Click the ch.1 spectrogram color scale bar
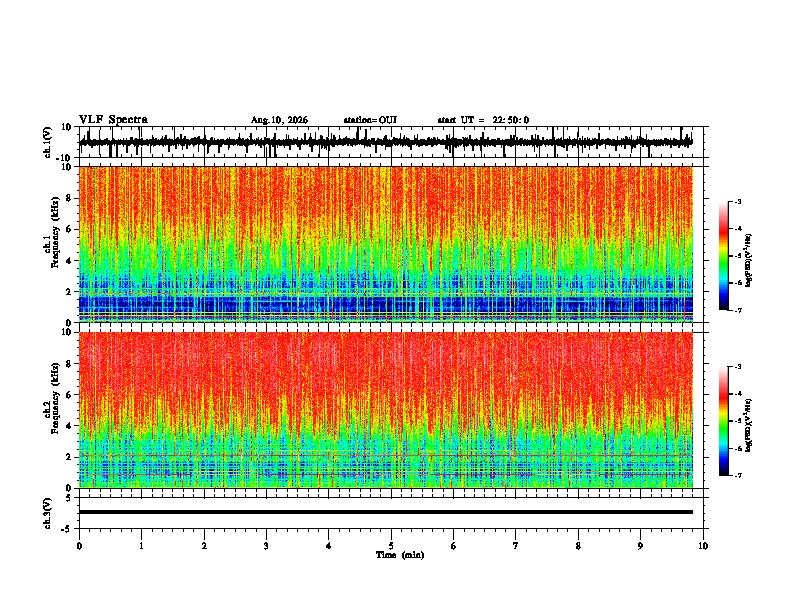Viewport: 792px width, 612px height. coord(723,256)
